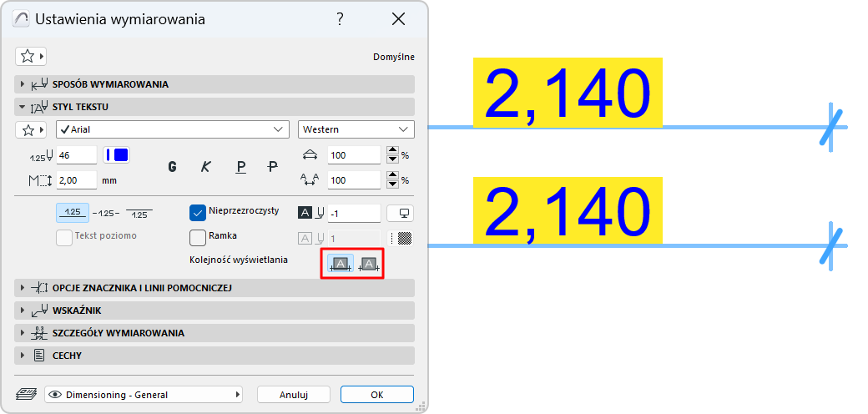Open the Western script dropdown
The width and height of the screenshot is (868, 414).
356,129
